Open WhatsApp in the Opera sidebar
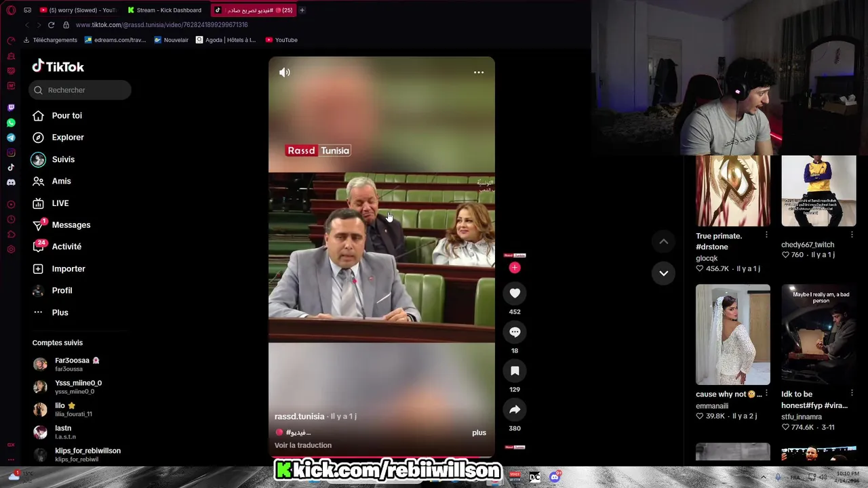The image size is (868, 488). tap(11, 123)
